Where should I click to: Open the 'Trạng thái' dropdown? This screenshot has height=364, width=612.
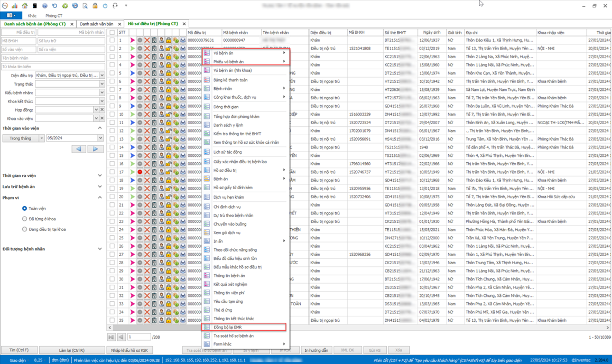[102, 84]
